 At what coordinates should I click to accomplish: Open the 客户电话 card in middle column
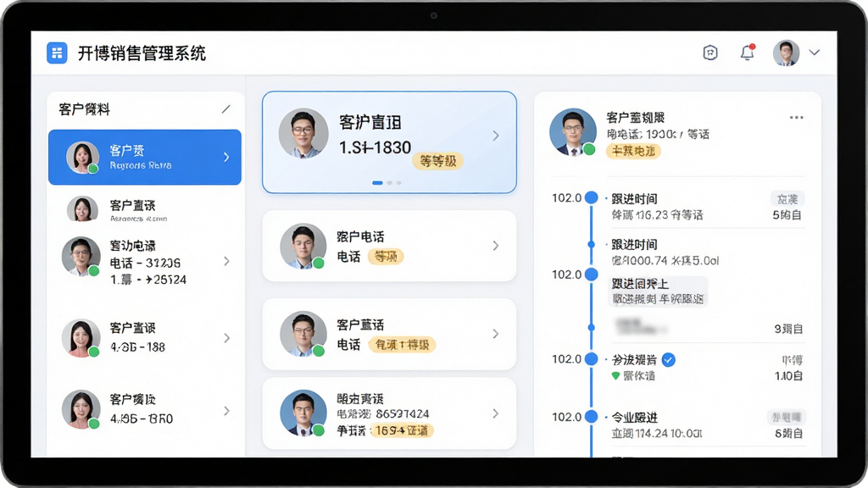(389, 246)
